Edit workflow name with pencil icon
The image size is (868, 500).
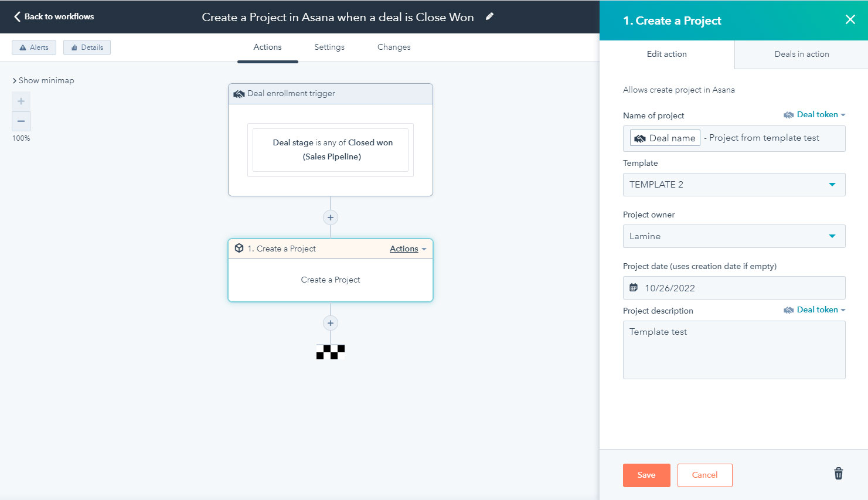[x=489, y=16]
